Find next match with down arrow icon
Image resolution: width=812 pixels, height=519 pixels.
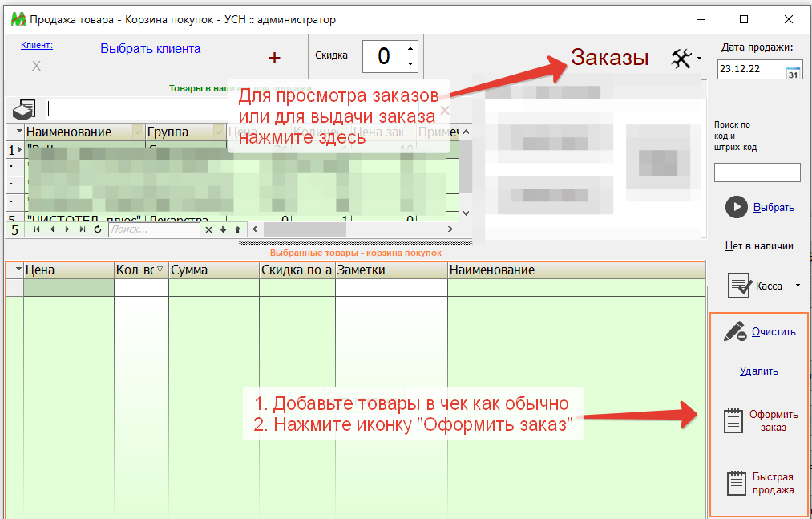[223, 229]
